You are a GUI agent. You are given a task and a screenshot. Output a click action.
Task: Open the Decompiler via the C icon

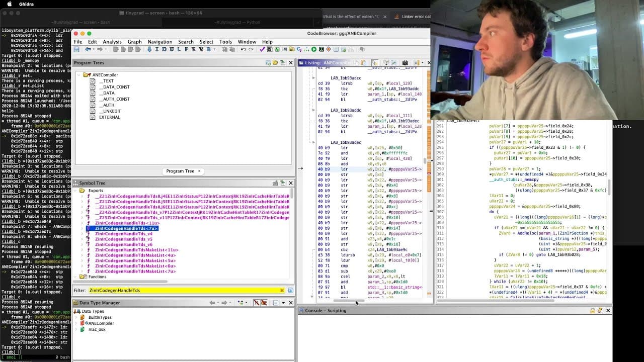coord(299,49)
